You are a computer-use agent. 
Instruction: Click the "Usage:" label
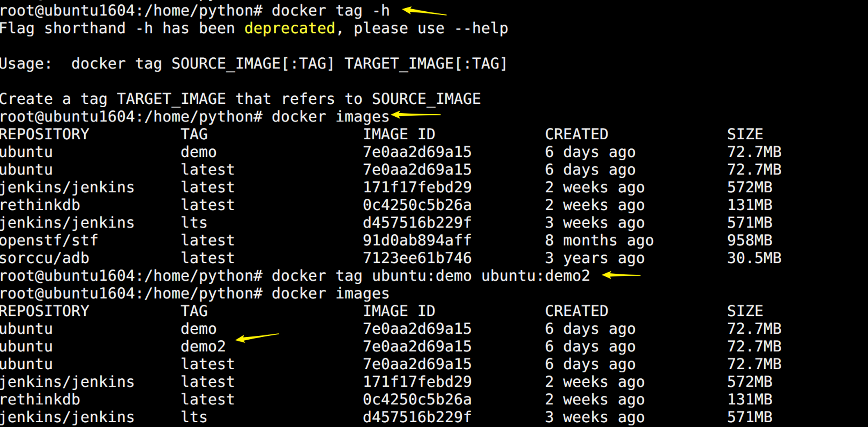[26, 64]
